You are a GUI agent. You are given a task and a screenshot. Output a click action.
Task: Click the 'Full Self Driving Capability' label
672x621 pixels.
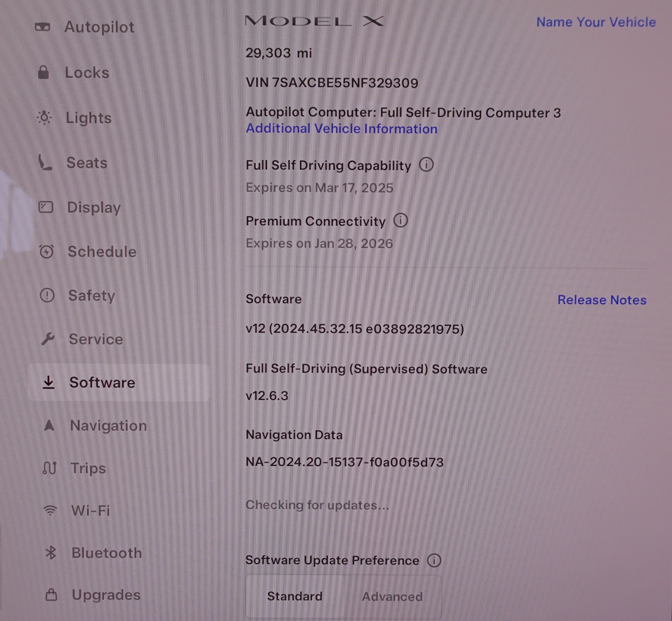(x=328, y=165)
